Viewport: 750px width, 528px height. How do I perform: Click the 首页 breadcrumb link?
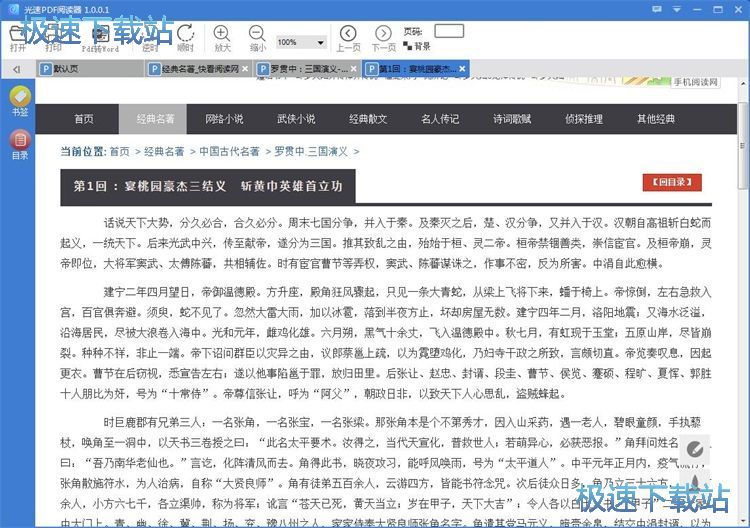120,152
